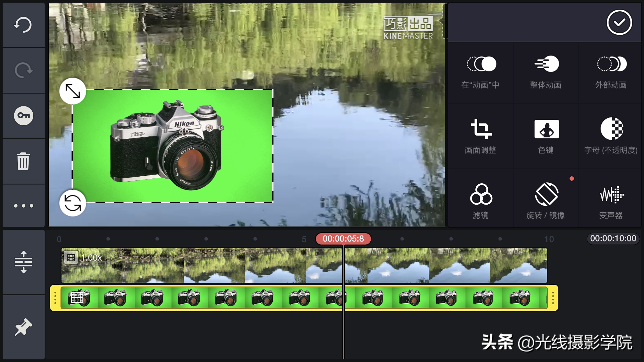Open the 整体动画 overall animation option

[546, 73]
